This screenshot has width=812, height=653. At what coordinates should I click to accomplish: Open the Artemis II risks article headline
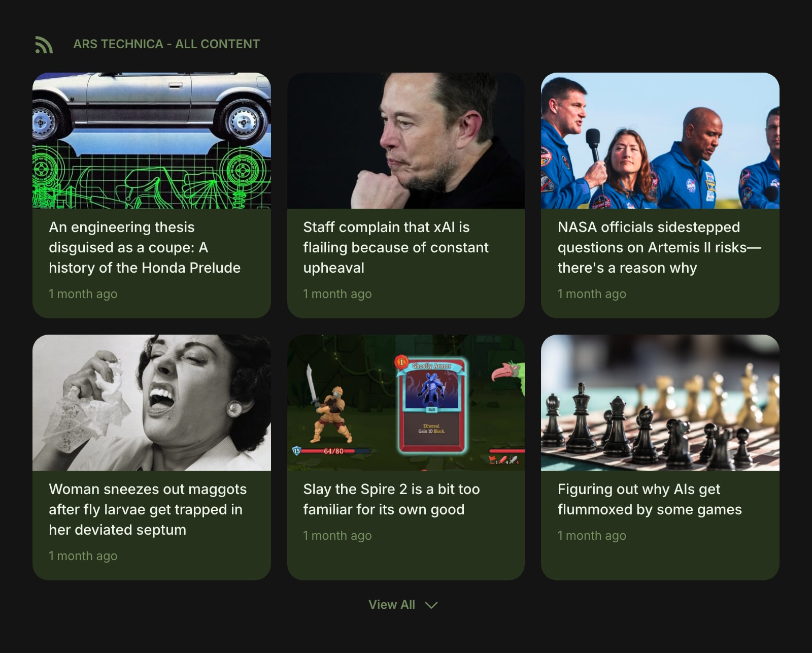click(659, 247)
